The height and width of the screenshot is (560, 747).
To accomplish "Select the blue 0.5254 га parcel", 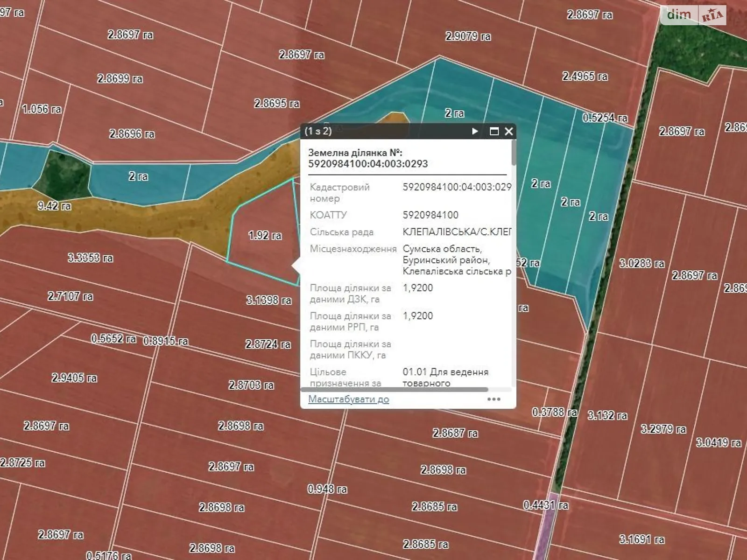I will click(605, 118).
